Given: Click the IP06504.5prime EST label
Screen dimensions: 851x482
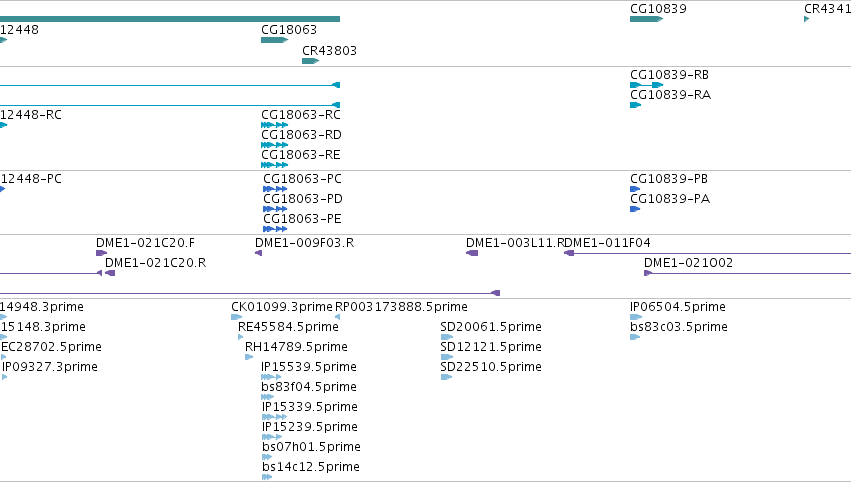Looking at the screenshot, I should coord(677,307).
